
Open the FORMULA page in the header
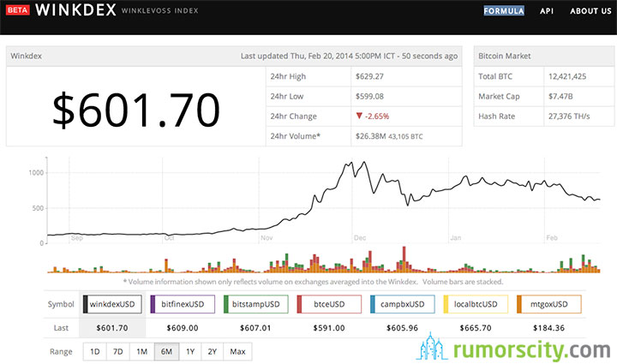coord(504,10)
